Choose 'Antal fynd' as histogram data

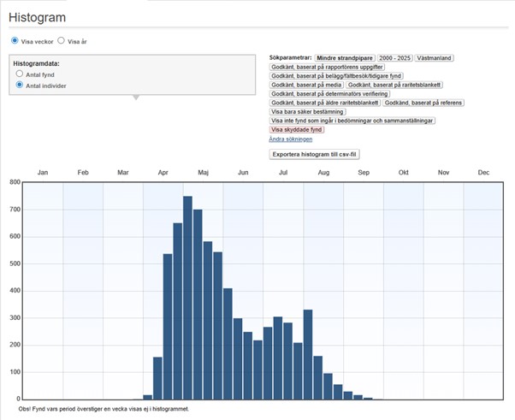[x=20, y=74]
